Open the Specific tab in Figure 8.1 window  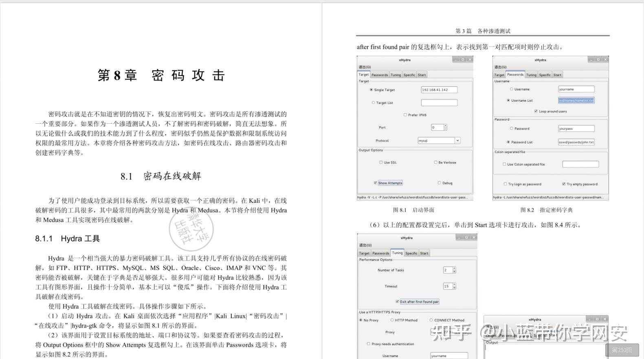pyautogui.click(x=409, y=75)
